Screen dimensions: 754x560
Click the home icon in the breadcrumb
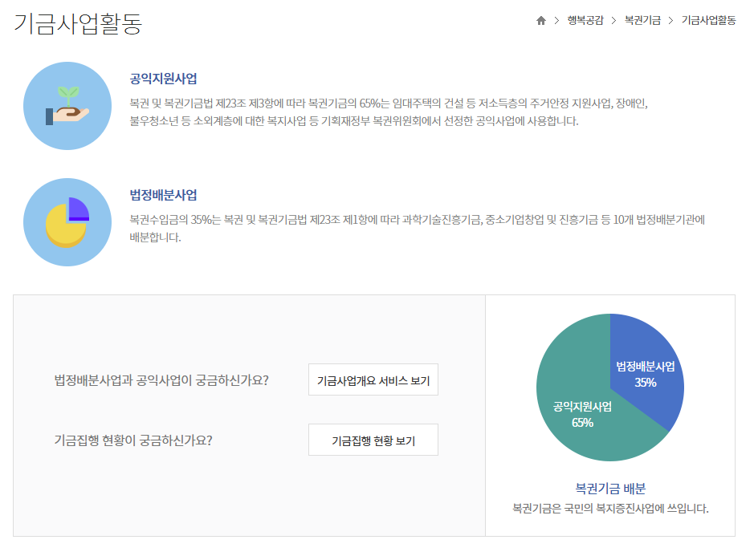click(x=541, y=21)
